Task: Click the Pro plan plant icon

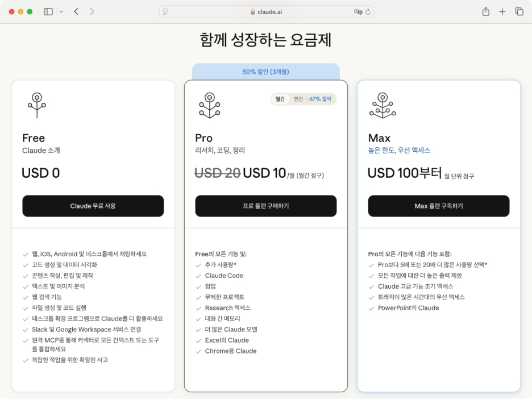Action: pos(210,105)
